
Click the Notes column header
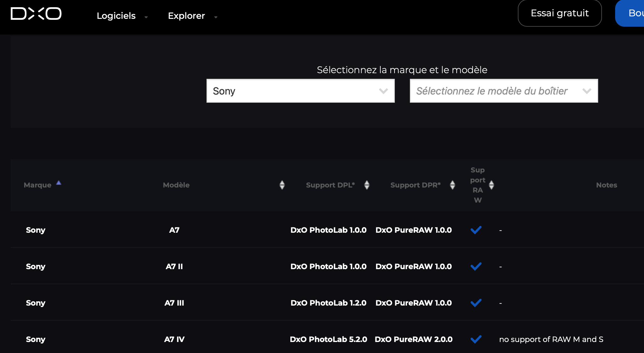[x=606, y=185]
